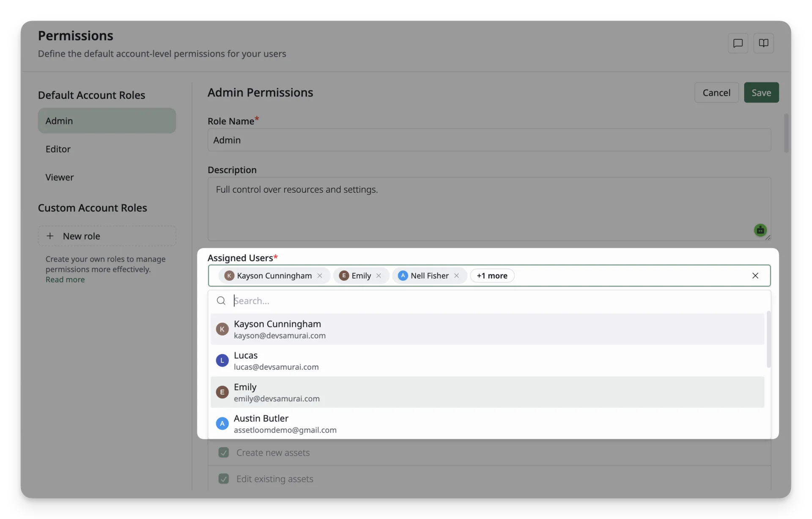Open the Assigned Users multi-select field
The image size is (812, 519).
tap(489, 276)
